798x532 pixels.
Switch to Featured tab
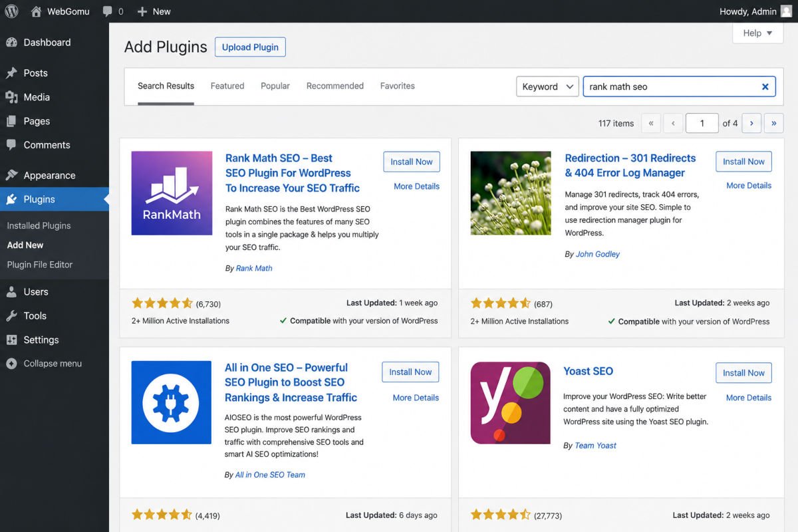(x=227, y=86)
